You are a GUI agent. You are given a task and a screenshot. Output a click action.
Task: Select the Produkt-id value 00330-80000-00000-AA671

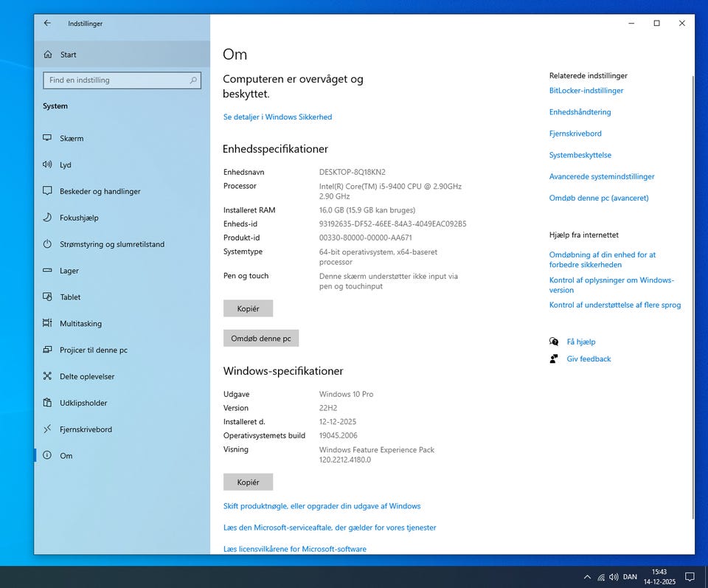365,238
